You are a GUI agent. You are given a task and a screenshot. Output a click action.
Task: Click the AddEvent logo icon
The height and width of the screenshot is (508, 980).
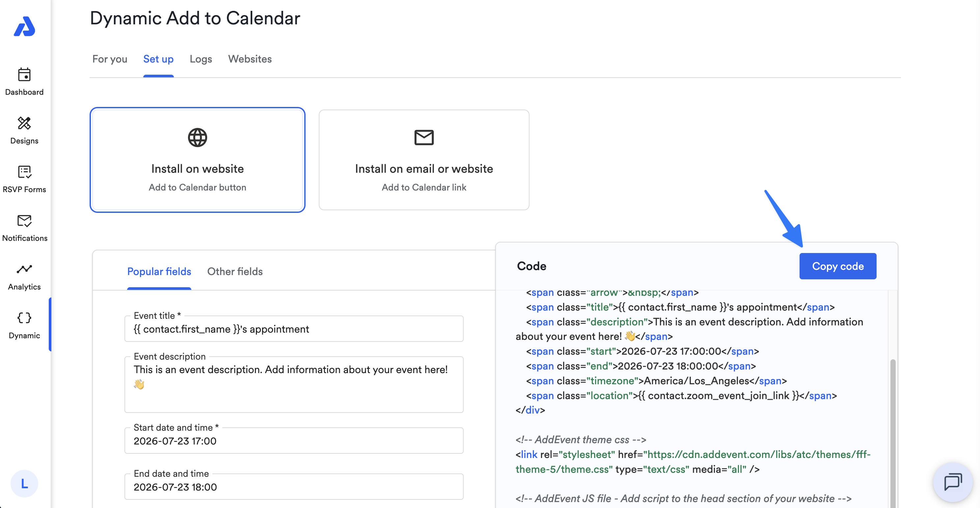click(x=24, y=26)
